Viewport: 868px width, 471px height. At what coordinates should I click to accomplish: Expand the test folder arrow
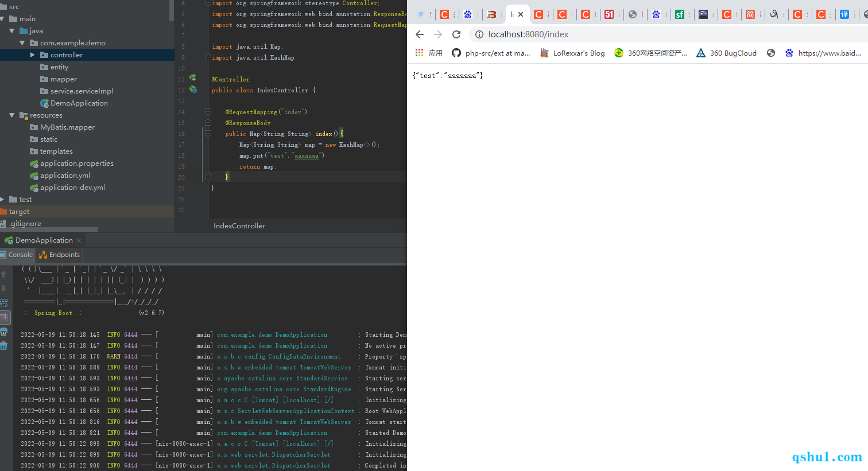(2, 200)
